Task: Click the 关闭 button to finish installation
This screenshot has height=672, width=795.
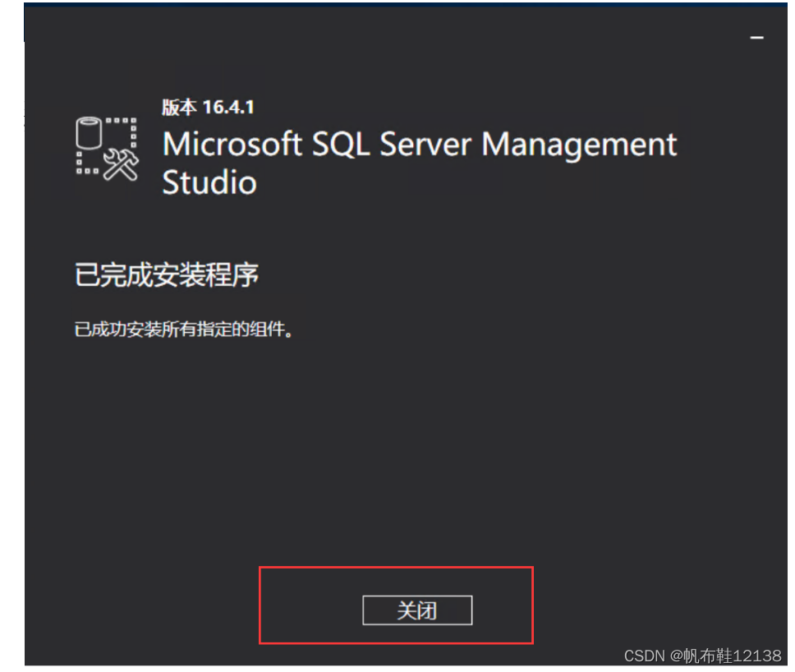Action: pos(416,611)
